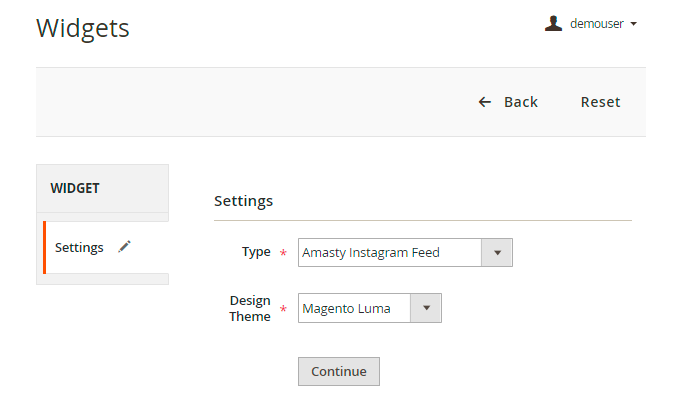Viewport: 684px width, 412px height.
Task: Click the arrow button on Type selector
Action: tap(497, 253)
